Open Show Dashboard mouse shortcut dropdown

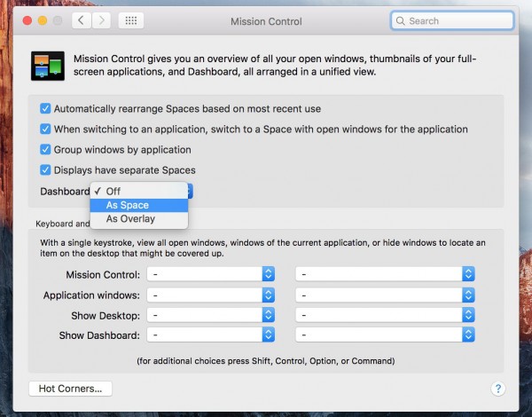tap(385, 334)
